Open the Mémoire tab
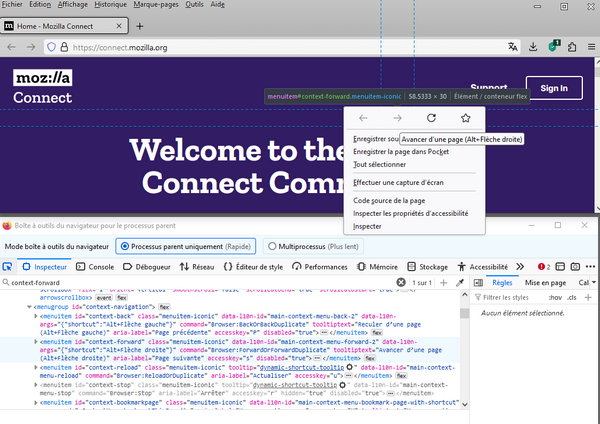The height and width of the screenshot is (424, 600). [x=377, y=267]
